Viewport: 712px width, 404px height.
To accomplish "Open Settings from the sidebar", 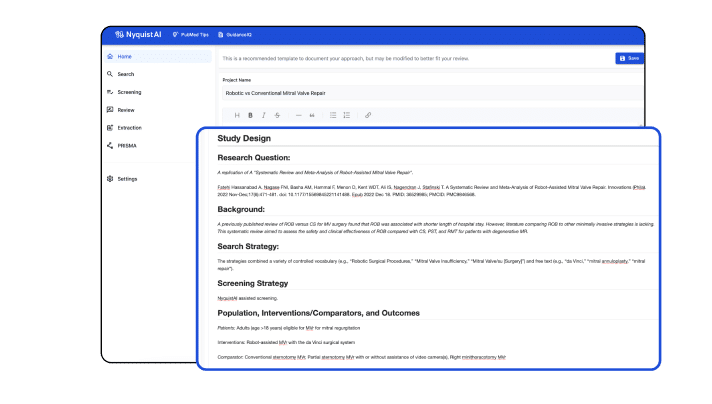I will click(127, 179).
